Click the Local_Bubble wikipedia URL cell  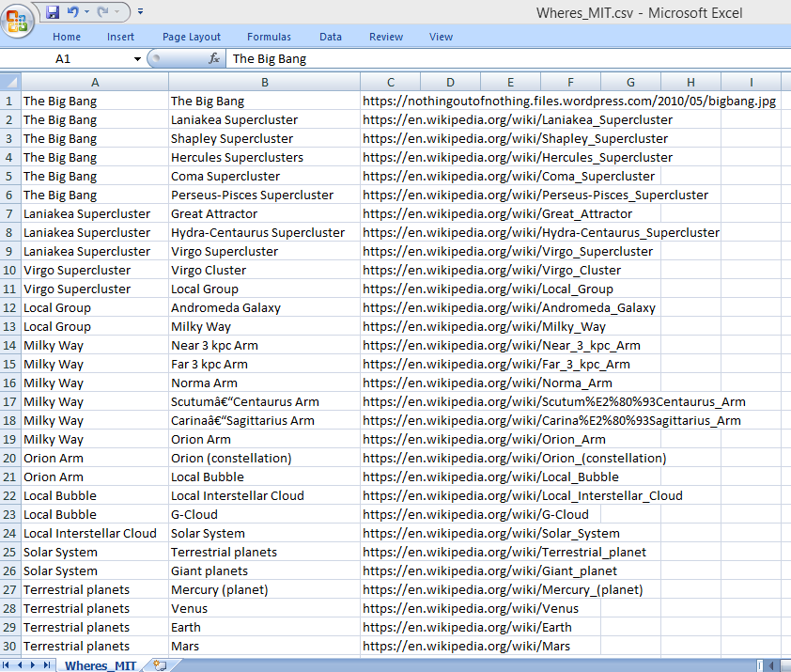[x=490, y=477]
